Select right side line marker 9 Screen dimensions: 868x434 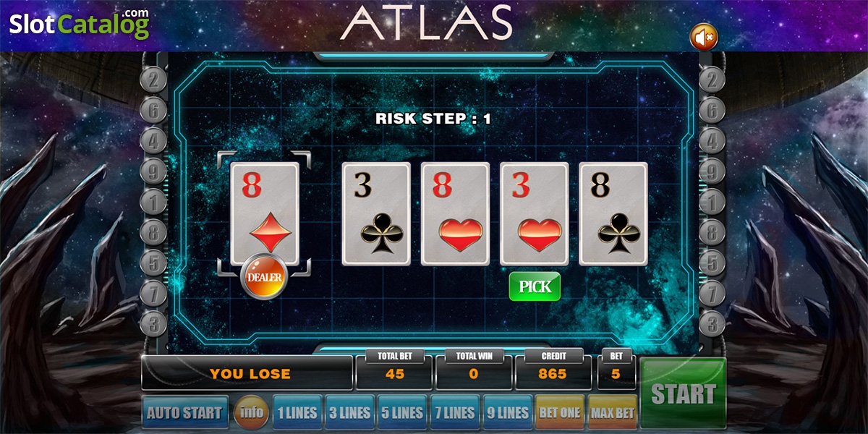point(712,172)
